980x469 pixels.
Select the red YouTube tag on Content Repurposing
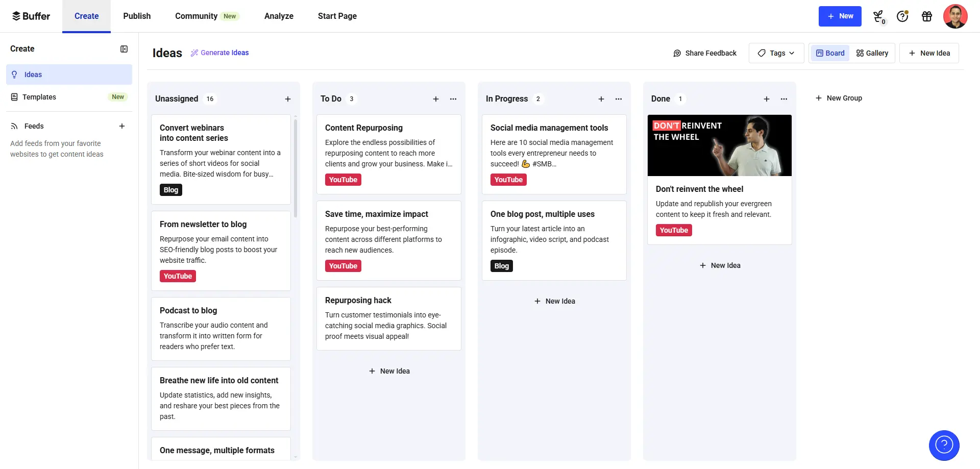343,180
